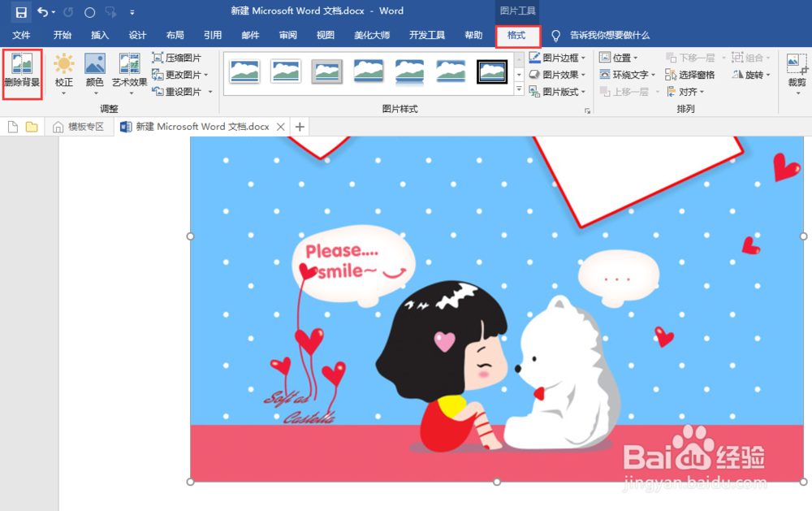This screenshot has height=511, width=812.
Task: Open the File (文件) tab
Action: (21, 35)
